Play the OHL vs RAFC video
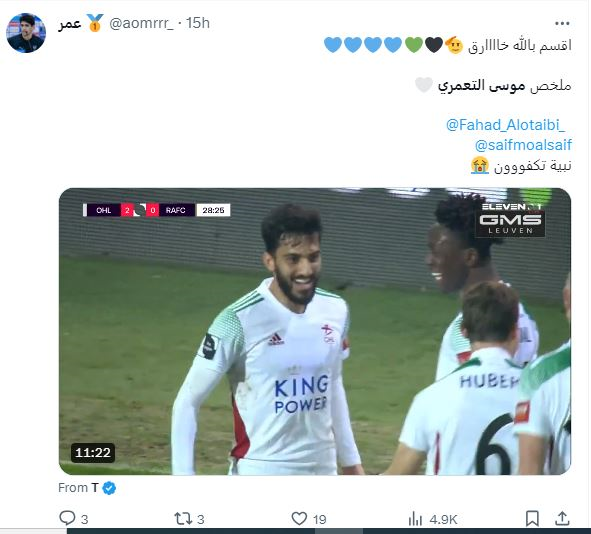Viewport: 591px width, 534px height. [315, 331]
